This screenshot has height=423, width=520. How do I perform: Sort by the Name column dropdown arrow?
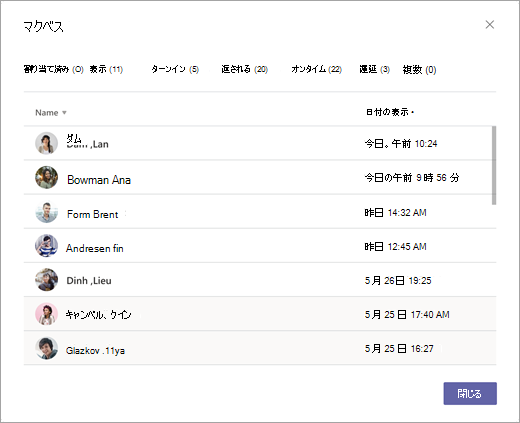(64, 113)
